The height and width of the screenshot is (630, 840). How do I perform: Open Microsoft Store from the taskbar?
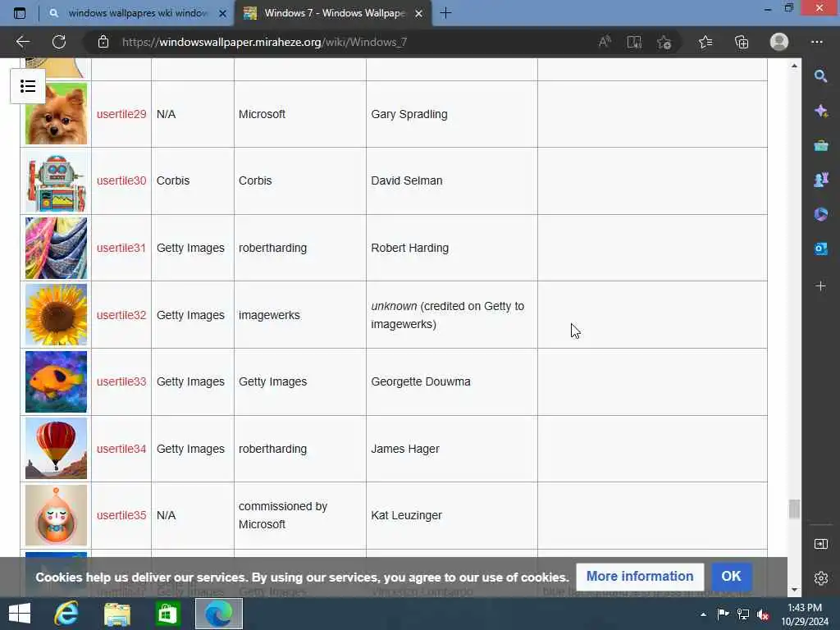point(167,614)
